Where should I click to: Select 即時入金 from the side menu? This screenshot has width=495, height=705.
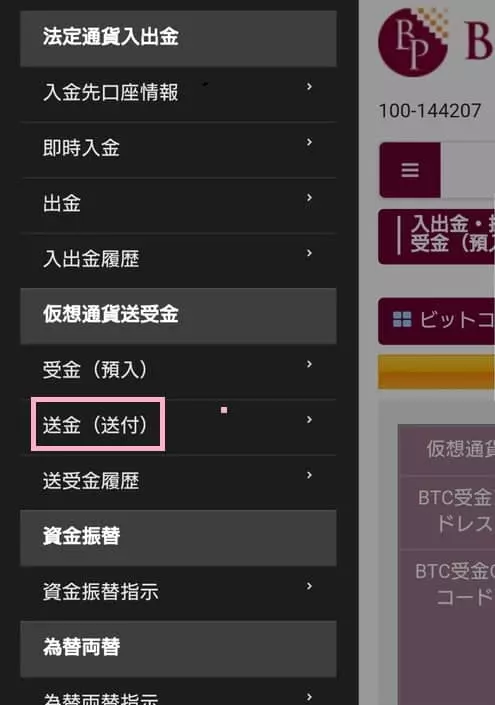point(178,150)
